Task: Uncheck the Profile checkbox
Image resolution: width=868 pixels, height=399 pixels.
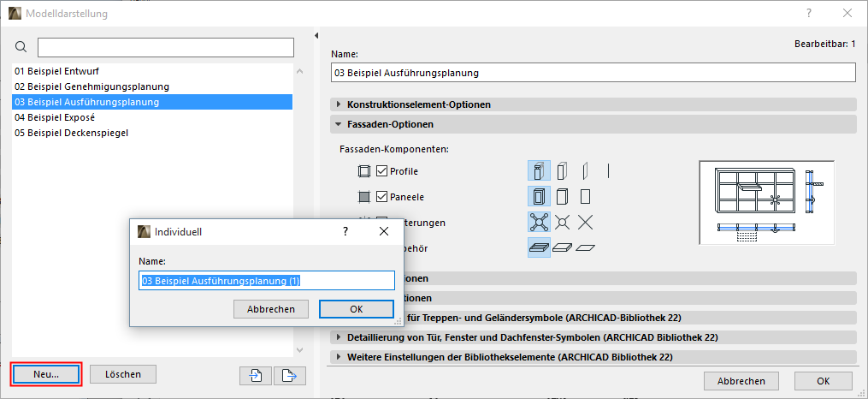Action: click(x=381, y=171)
